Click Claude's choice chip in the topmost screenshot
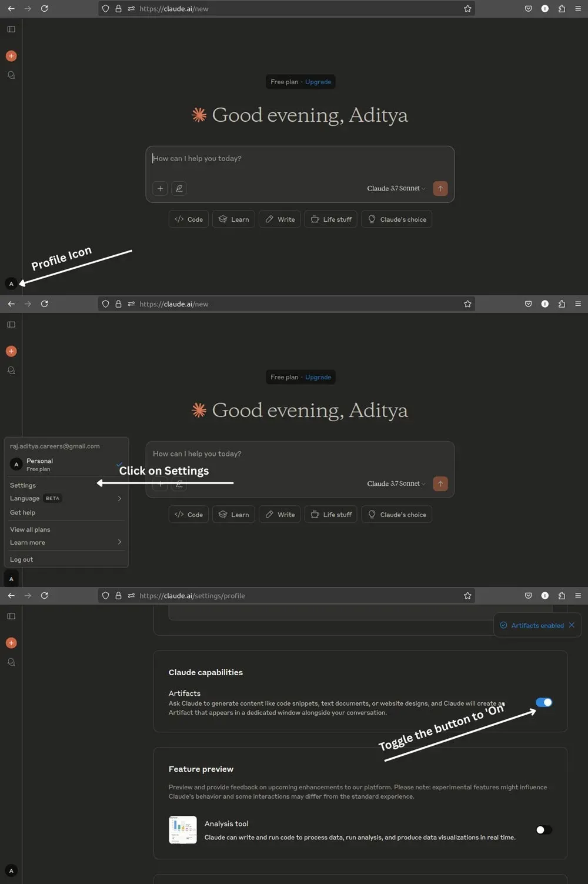 [397, 219]
